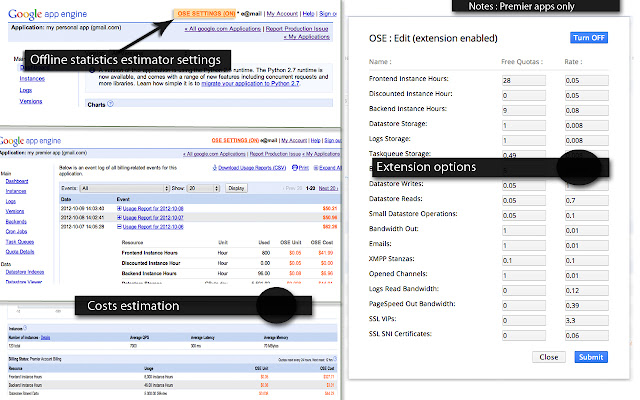Click the Close button in OSE Edit

click(x=549, y=357)
